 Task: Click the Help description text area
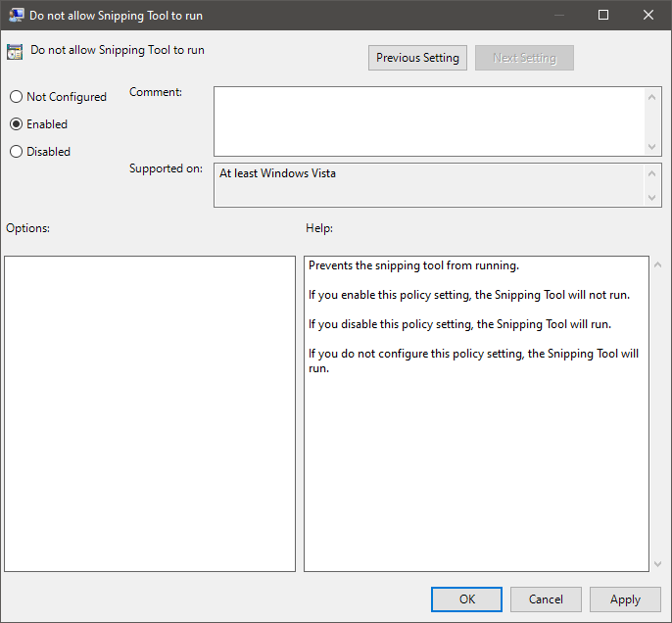coord(476,441)
